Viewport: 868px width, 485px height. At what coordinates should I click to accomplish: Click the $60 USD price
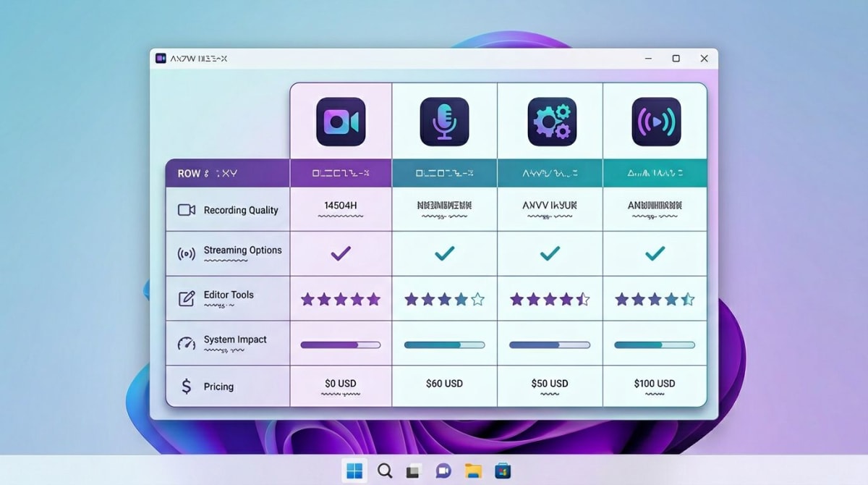[x=445, y=384]
